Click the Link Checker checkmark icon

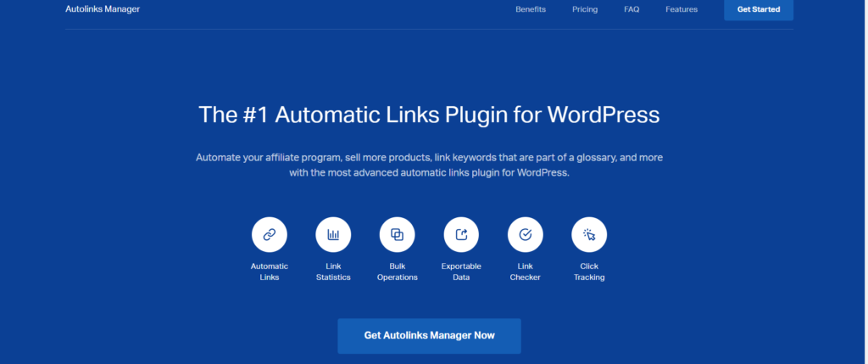[x=525, y=234]
